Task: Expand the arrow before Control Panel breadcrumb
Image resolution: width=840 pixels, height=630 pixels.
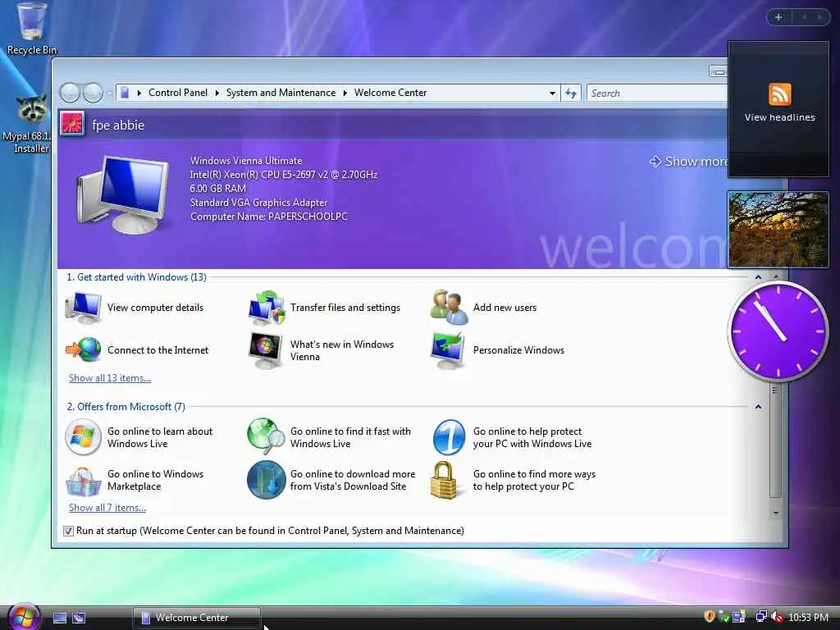Action: [x=139, y=94]
